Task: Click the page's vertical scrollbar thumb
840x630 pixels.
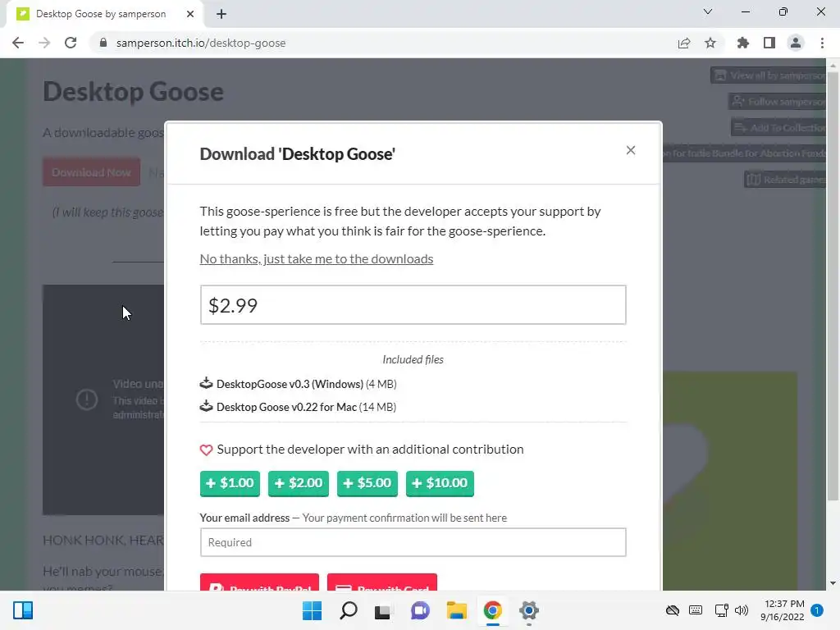Action: pos(833,286)
